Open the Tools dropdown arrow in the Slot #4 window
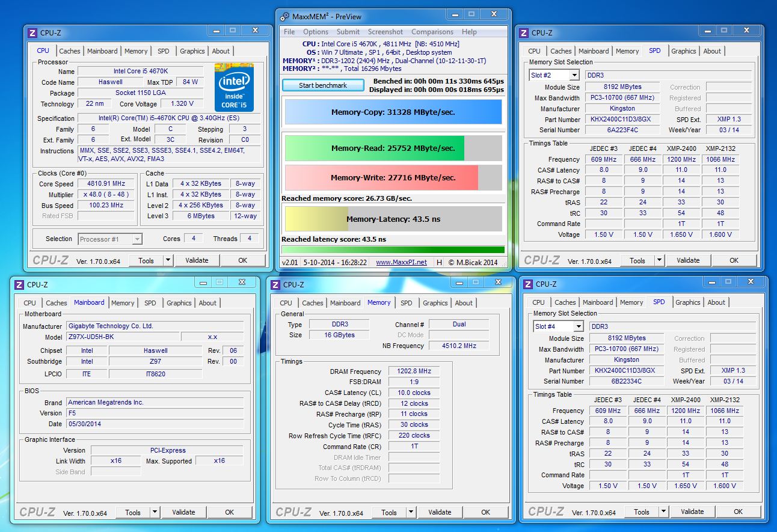Image resolution: width=777 pixels, height=532 pixels. (x=663, y=512)
